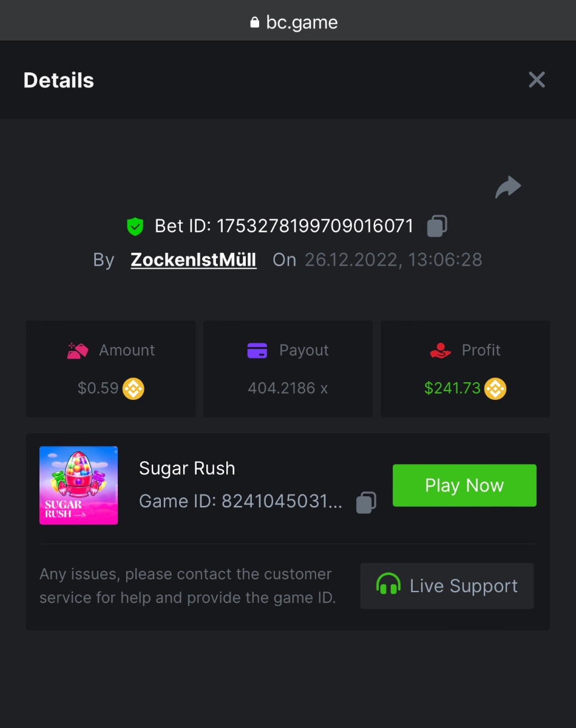The width and height of the screenshot is (576, 728).
Task: Copy the Game ID with copy icon
Action: 366,502
